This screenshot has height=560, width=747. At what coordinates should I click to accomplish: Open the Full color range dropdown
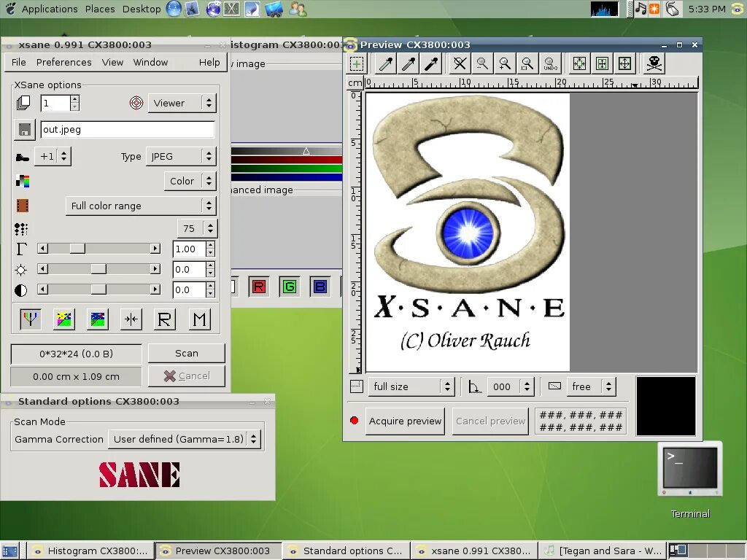click(x=141, y=206)
